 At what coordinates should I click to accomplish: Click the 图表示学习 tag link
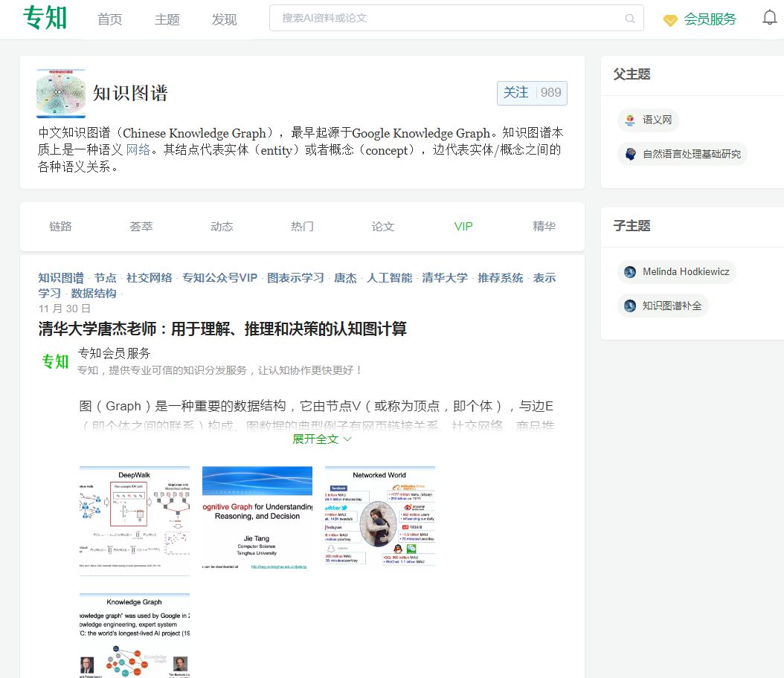click(x=295, y=278)
